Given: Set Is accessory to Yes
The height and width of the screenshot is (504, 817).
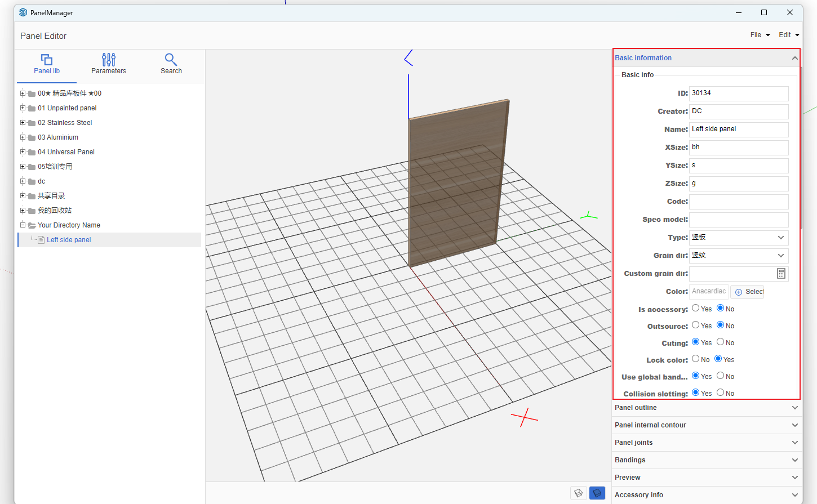Looking at the screenshot, I should click(x=696, y=308).
